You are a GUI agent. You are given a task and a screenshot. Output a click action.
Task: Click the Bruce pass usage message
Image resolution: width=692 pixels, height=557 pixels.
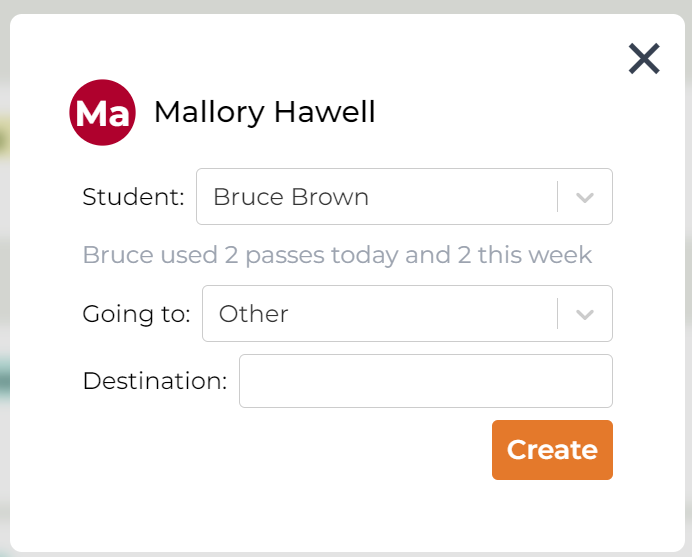tap(337, 255)
